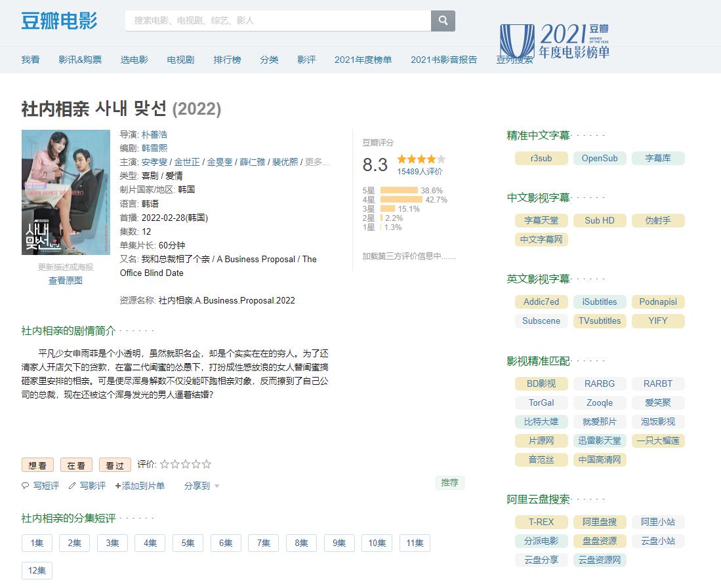Open the 2021 annual movie list banner
Screen dimensions: 721x588
[x=554, y=41]
